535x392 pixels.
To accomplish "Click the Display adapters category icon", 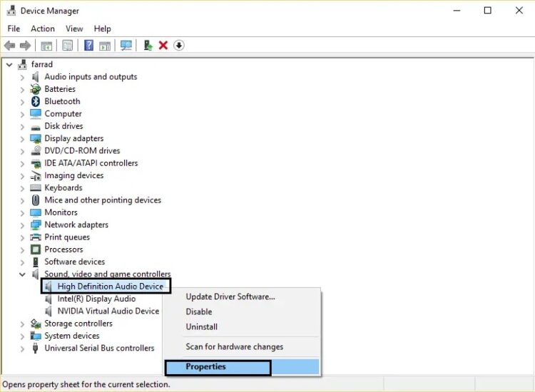I will coord(36,139).
